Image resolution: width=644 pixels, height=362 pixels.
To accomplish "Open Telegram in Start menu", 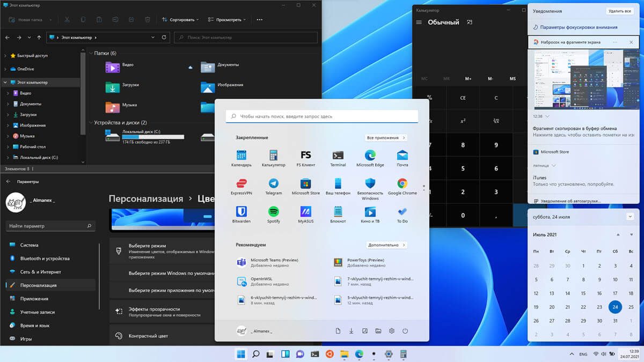I will (274, 186).
